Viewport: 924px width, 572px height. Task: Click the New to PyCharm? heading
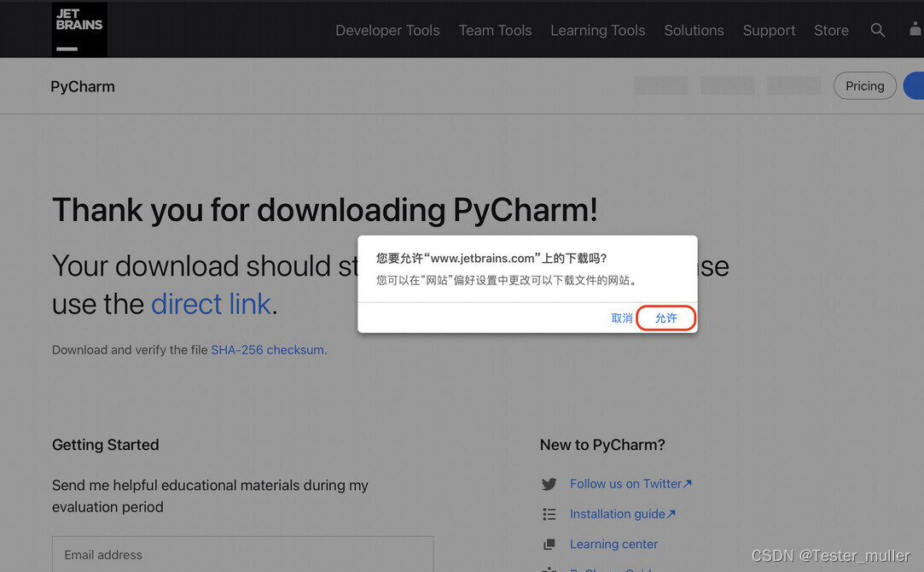(602, 445)
